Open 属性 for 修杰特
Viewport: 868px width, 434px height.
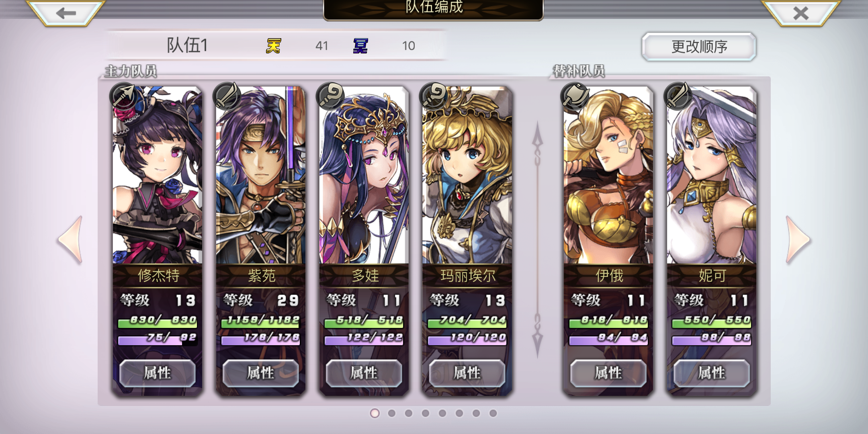click(158, 373)
